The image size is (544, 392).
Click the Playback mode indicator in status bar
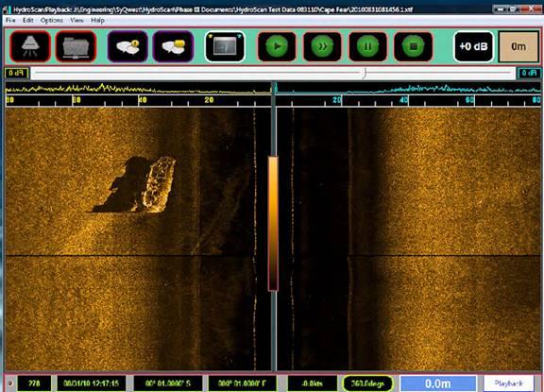tap(508, 383)
